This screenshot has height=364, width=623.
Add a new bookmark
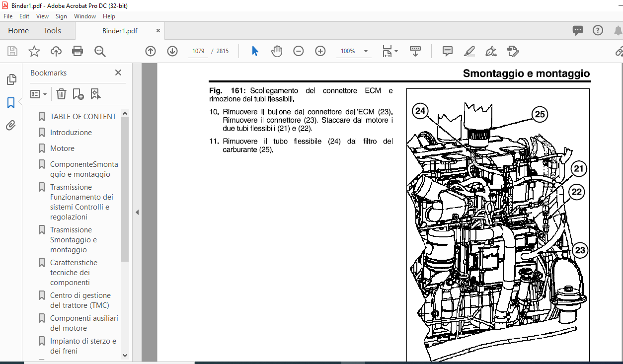78,94
